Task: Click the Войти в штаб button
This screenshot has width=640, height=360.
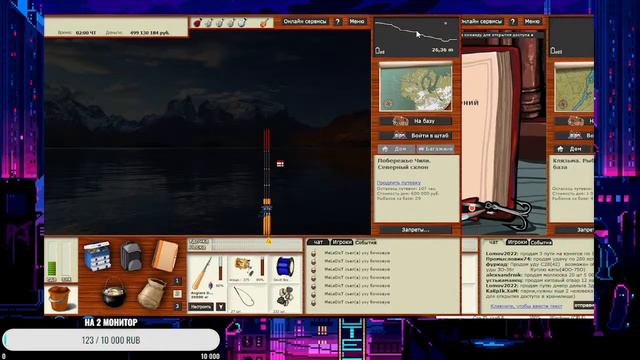Action: pos(416,136)
